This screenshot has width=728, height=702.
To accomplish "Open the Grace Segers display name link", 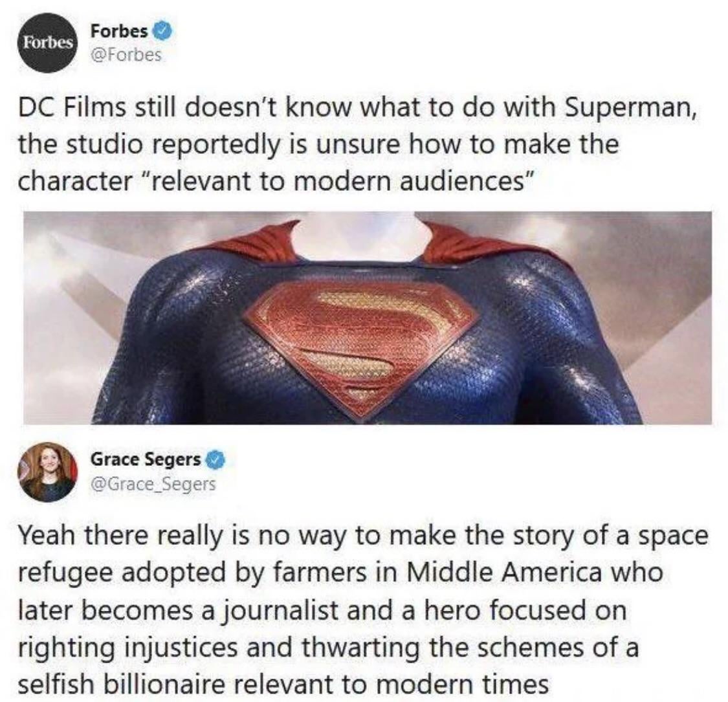I will [145, 460].
